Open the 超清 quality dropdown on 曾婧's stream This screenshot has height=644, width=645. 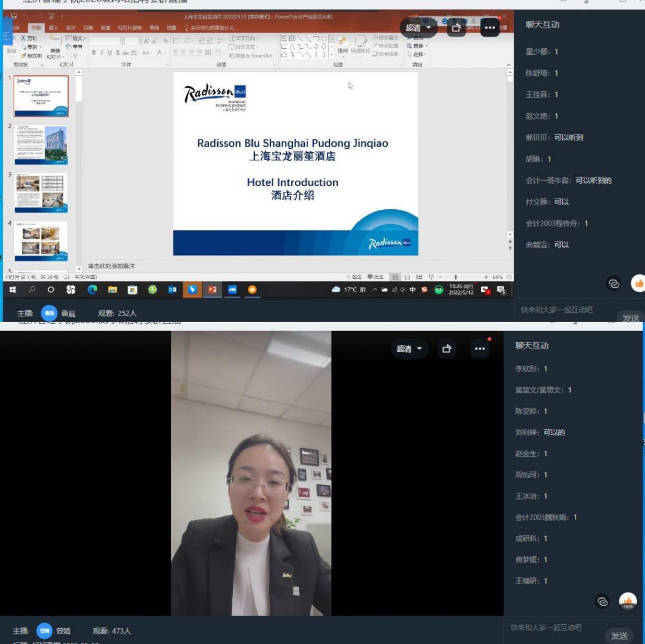coord(409,349)
